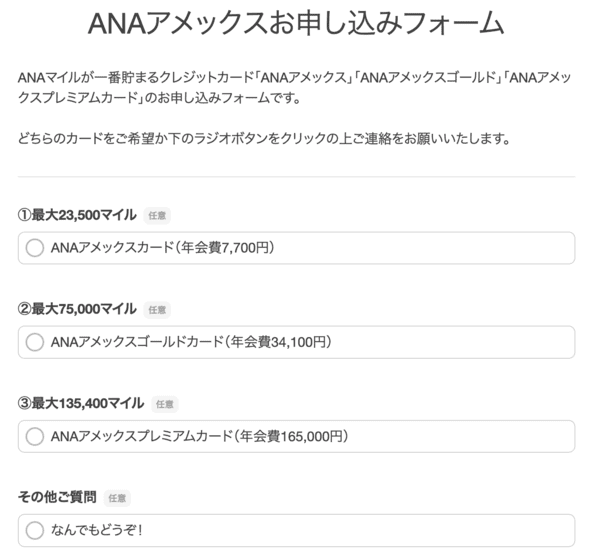600x556 pixels.
Task: Click the ①最大23,500マイル heading
Action: [x=77, y=214]
